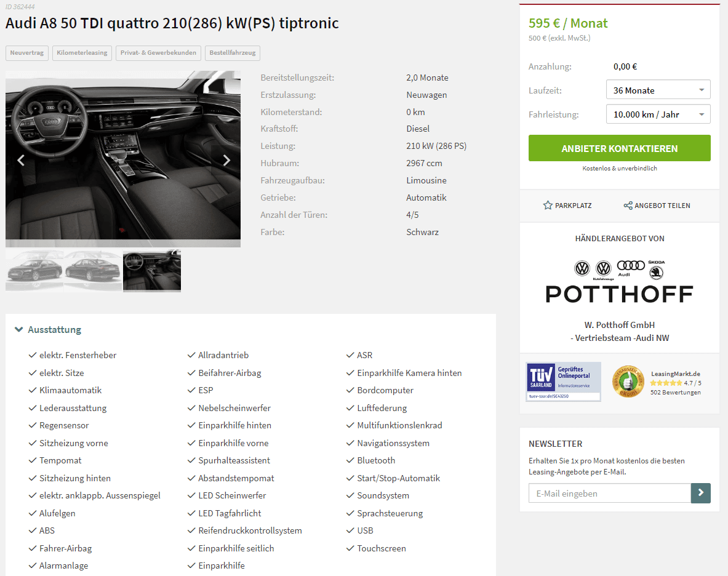Open the TÜV Saarland certification badge
This screenshot has height=576, width=728.
coord(563,382)
